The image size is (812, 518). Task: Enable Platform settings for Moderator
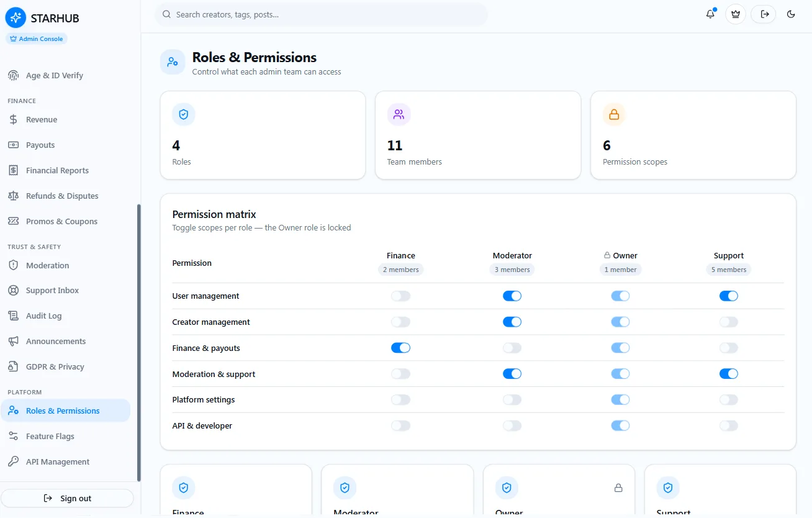coord(512,399)
